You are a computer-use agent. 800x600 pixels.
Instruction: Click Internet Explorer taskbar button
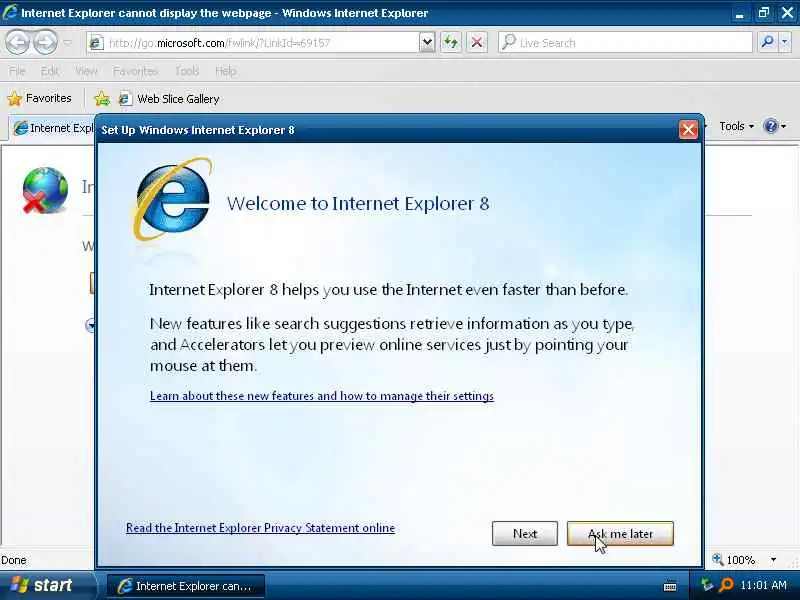tap(186, 586)
